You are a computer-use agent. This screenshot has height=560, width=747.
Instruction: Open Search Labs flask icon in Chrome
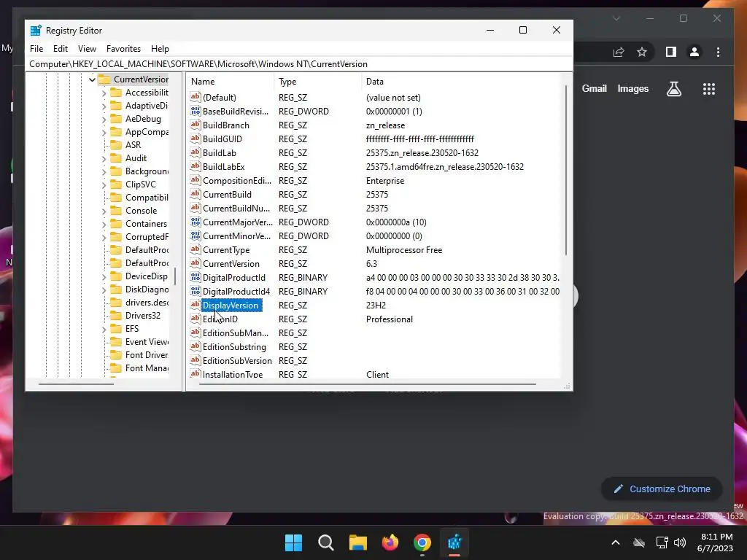coord(673,88)
